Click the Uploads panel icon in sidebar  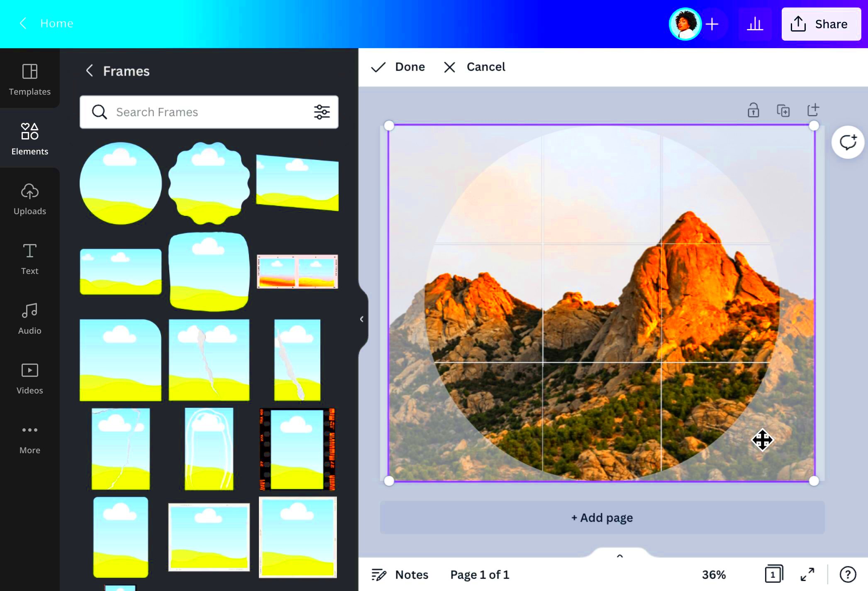pos(29,198)
